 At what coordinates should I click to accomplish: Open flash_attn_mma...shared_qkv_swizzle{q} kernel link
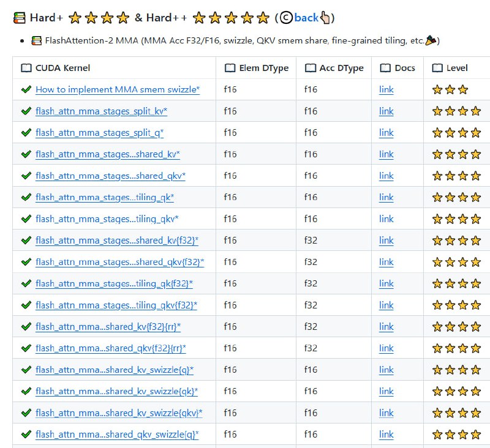point(117,435)
